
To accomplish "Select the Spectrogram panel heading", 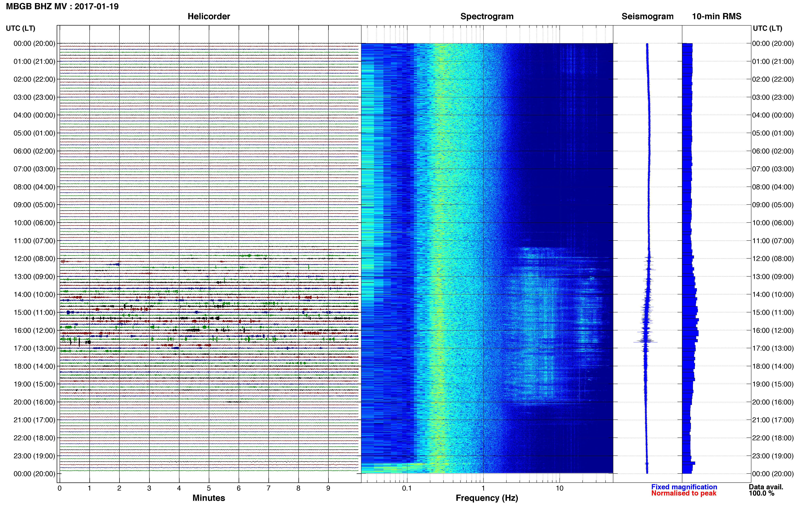I will click(487, 16).
